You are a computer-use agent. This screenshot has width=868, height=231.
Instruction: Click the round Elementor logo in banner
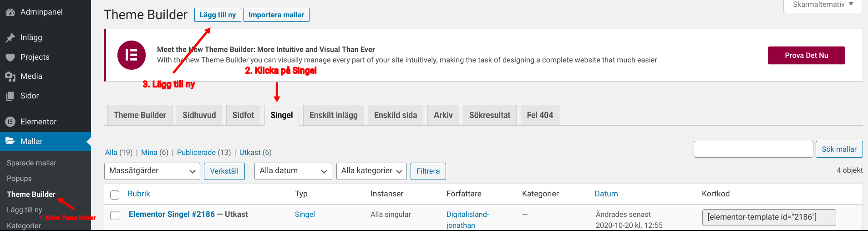(x=132, y=55)
